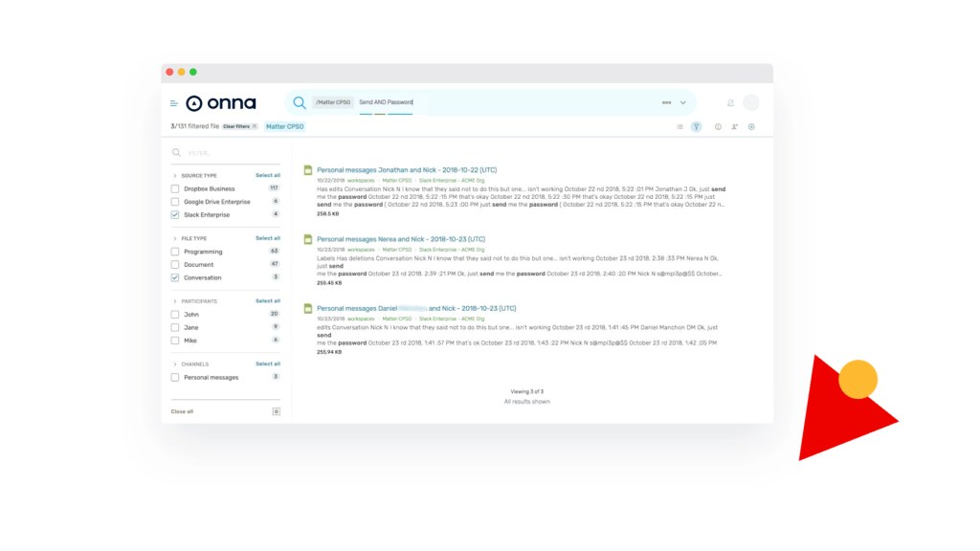
Task: Collapse the Channels section
Action: 175,364
